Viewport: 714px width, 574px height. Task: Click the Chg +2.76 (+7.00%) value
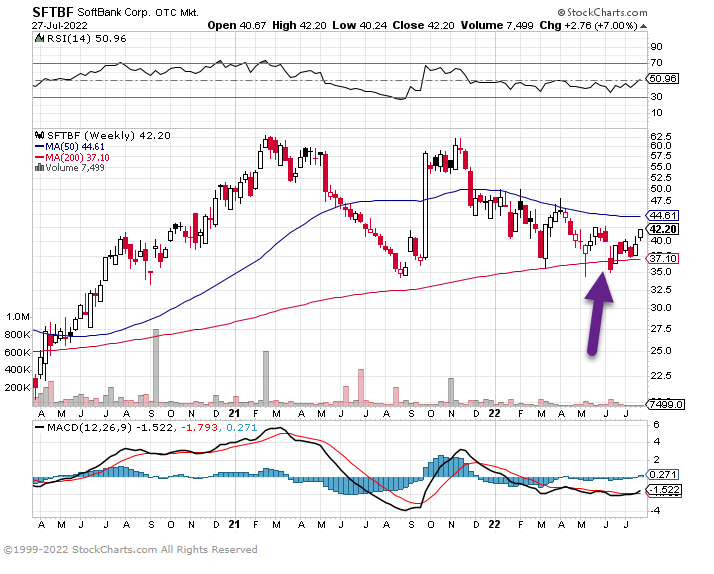tap(588, 25)
